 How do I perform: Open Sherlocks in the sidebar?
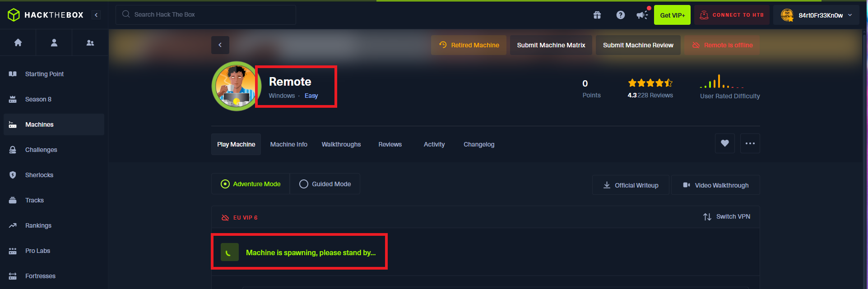tap(54, 175)
